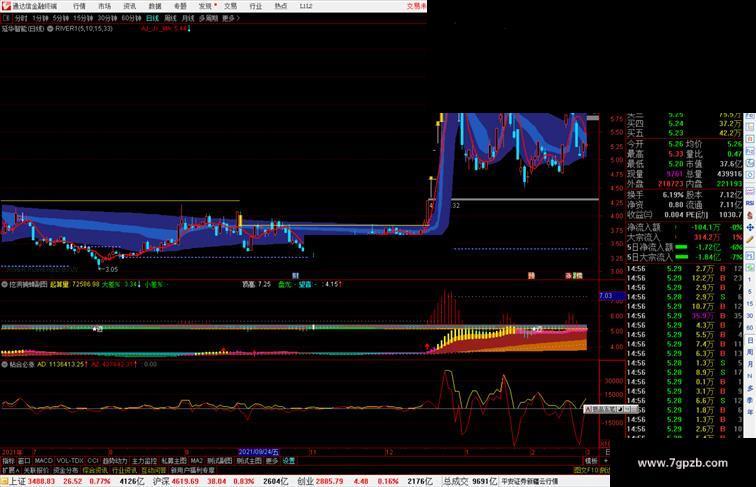The width and height of the screenshot is (756, 487).
Task: Toggle the 粘合必涨 indicator dot
Action: [x=4, y=365]
